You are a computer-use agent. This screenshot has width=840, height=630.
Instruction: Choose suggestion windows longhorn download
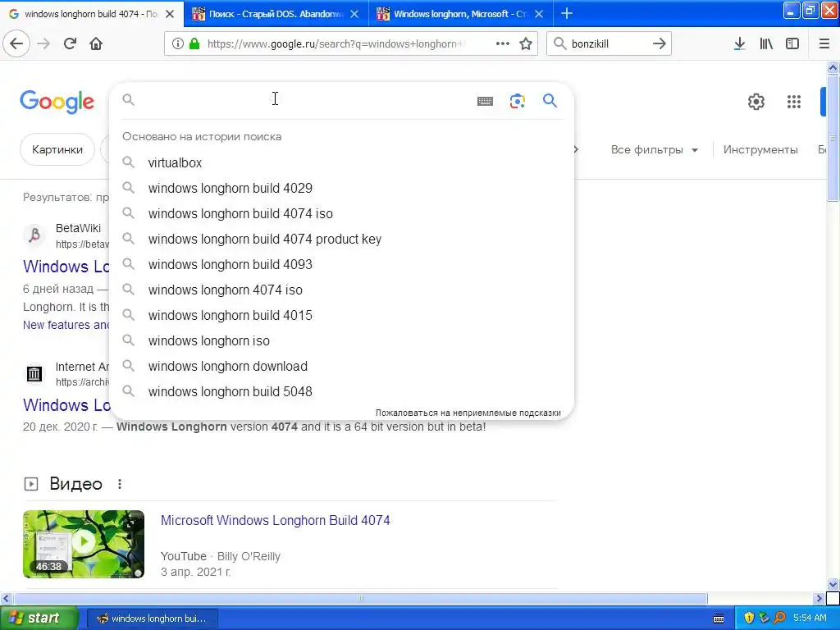(341, 366)
